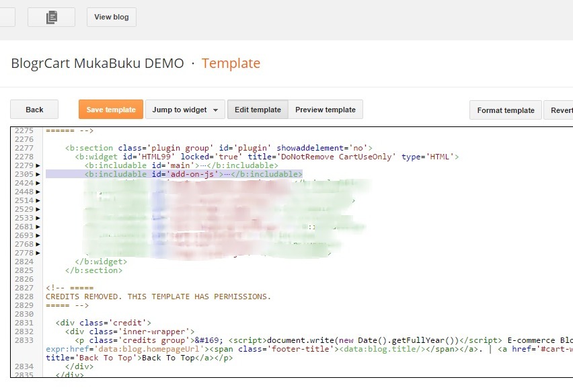Expand folded code at line 2424
The image size is (573, 392).
[38, 183]
